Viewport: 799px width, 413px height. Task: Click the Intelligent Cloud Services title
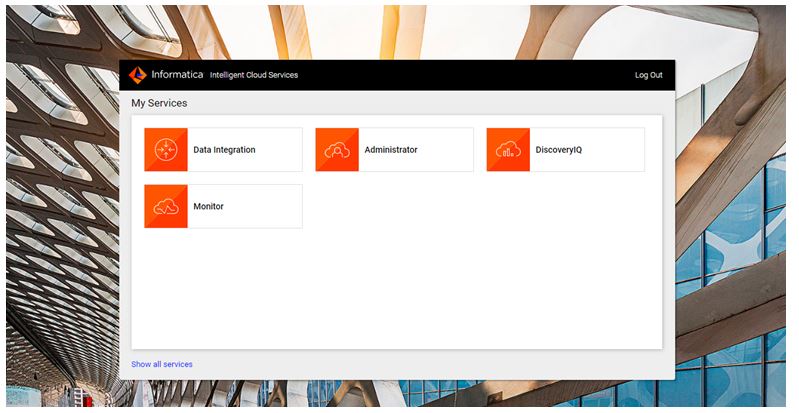pos(254,75)
